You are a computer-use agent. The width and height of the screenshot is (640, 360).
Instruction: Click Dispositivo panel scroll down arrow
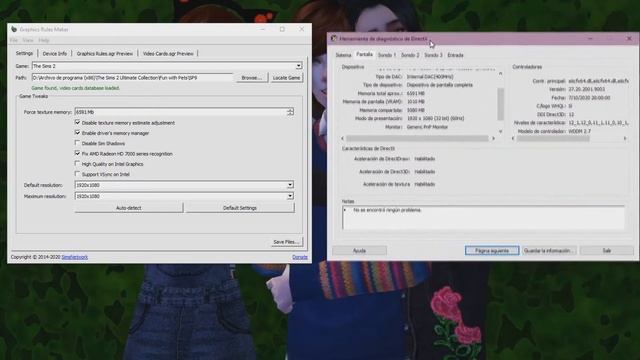pos(500,132)
